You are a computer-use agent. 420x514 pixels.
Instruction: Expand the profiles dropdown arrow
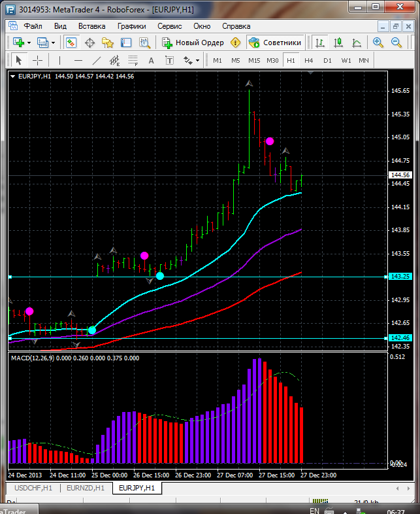coord(54,43)
